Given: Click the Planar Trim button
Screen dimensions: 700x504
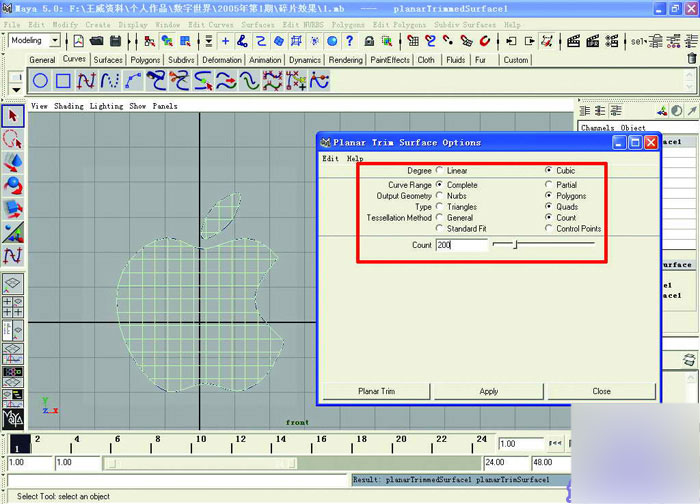Looking at the screenshot, I should coord(375,391).
